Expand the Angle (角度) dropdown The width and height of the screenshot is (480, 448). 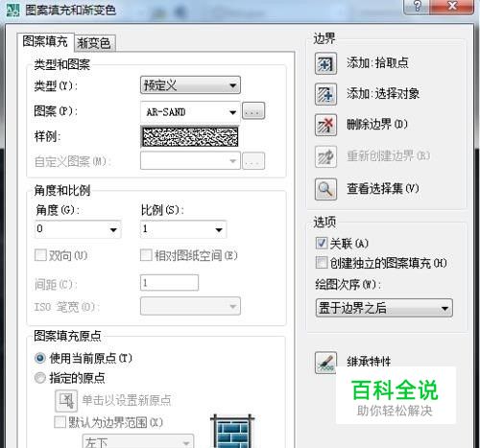coord(78,229)
